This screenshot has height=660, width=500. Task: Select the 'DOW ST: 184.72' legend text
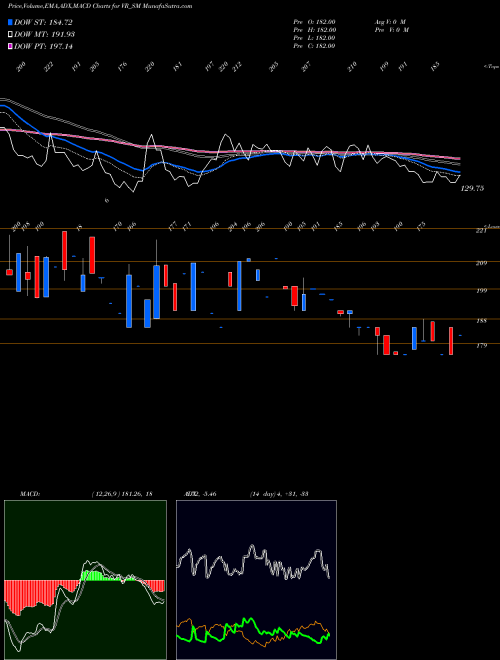pos(43,22)
